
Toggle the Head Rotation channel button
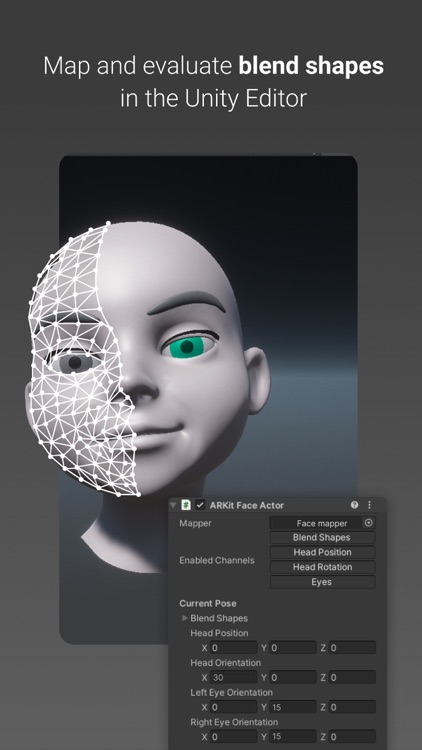click(x=322, y=567)
